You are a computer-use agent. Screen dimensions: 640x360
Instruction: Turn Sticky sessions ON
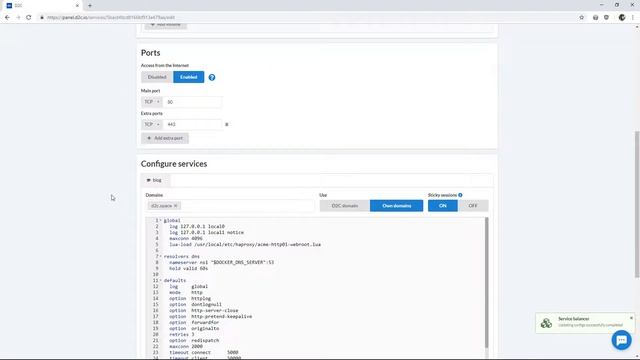click(443, 206)
